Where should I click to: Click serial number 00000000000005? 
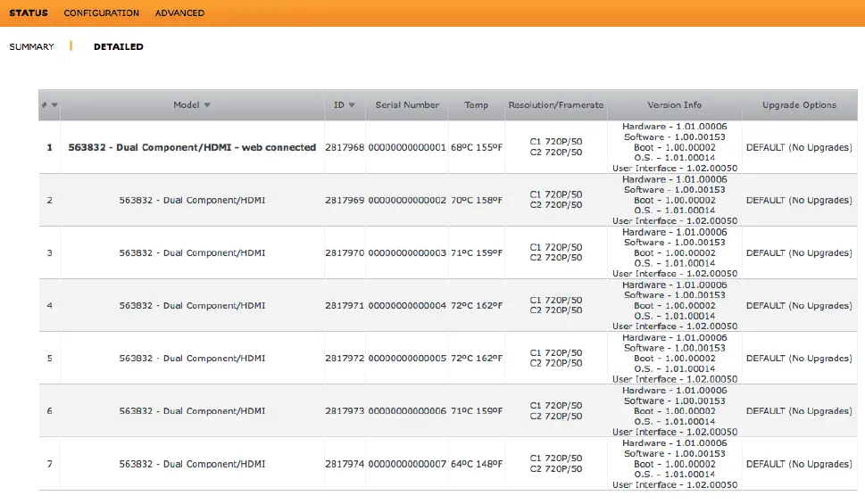(x=407, y=358)
